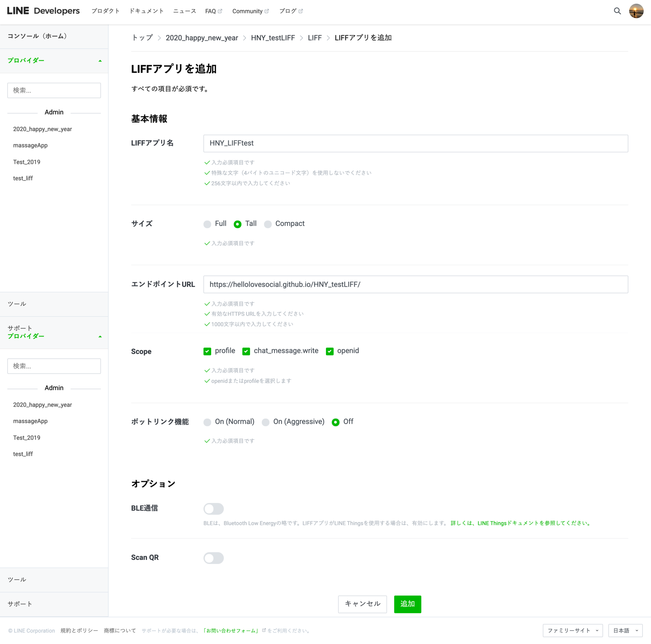The image size is (651, 644).
Task: Click the green 追加 button
Action: 408,604
